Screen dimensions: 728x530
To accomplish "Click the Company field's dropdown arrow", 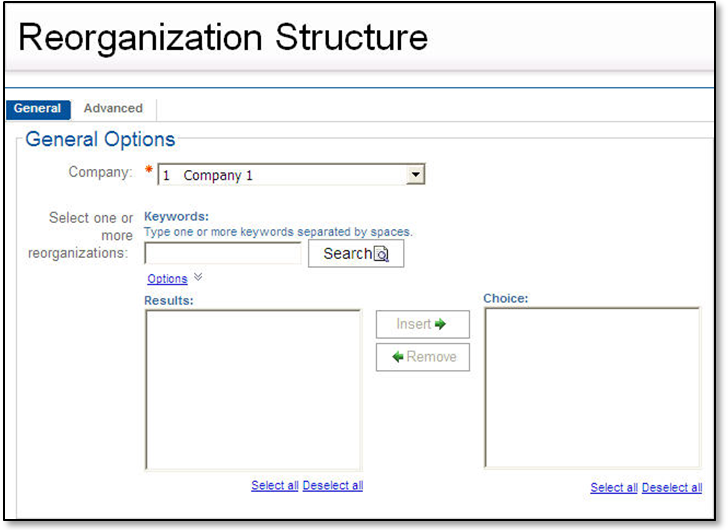I will pyautogui.click(x=416, y=175).
